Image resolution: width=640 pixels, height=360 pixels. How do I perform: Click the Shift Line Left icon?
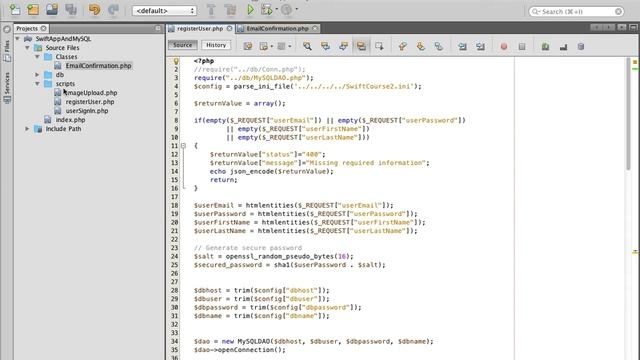coord(462,46)
